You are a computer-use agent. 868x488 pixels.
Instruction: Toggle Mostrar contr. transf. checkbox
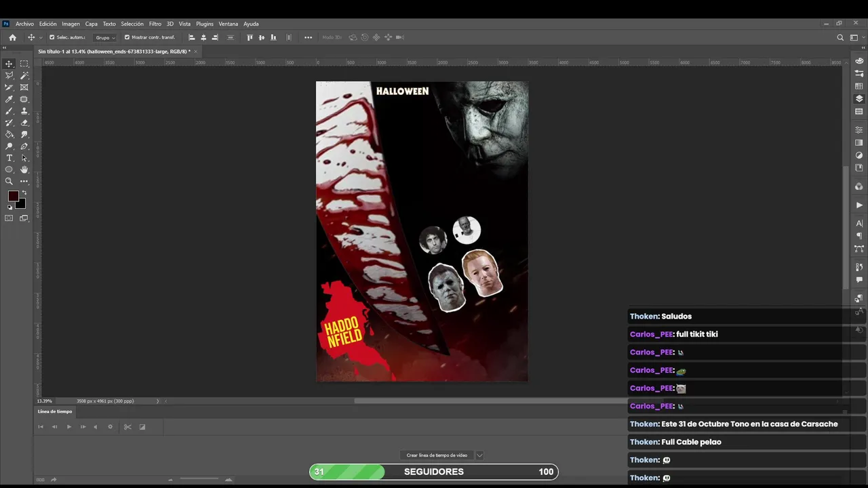[127, 37]
